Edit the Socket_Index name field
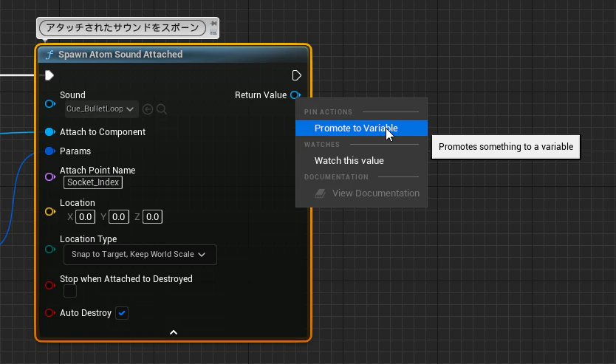This screenshot has width=616, height=364. [93, 182]
